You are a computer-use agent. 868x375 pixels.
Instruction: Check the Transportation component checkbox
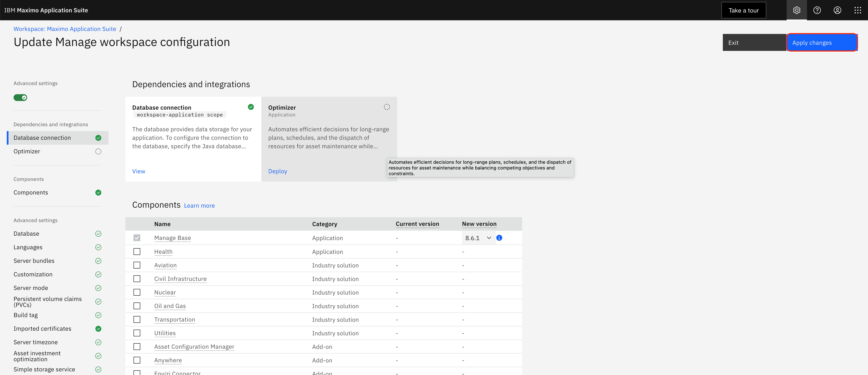(136, 319)
